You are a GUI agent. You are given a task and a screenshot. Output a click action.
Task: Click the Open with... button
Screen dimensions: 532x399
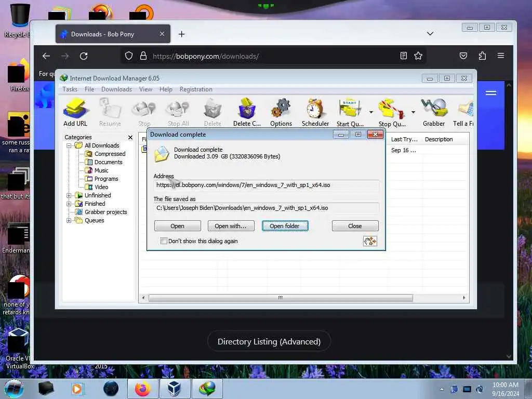click(x=231, y=226)
